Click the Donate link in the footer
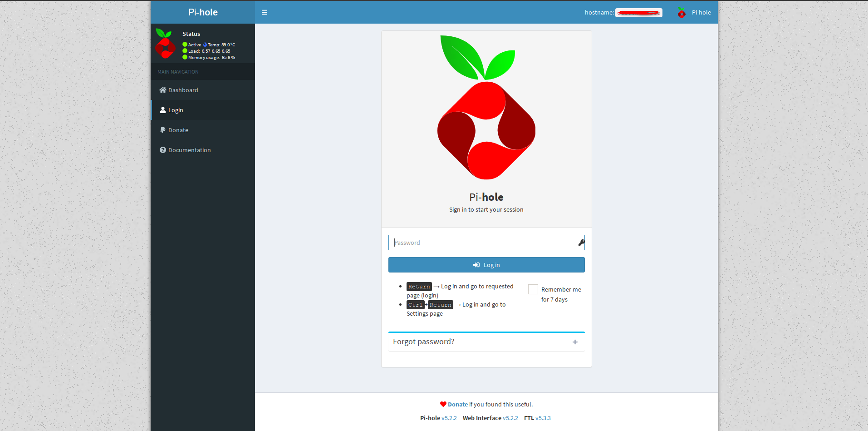 [458, 404]
